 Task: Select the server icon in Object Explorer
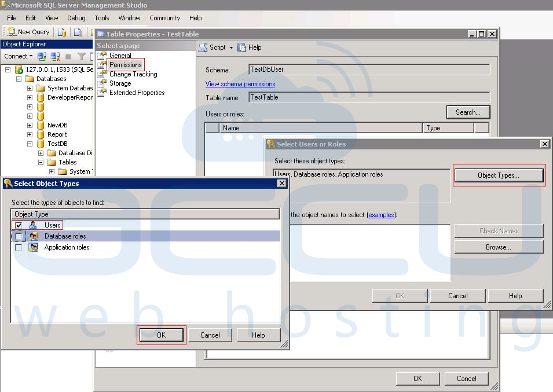19,69
